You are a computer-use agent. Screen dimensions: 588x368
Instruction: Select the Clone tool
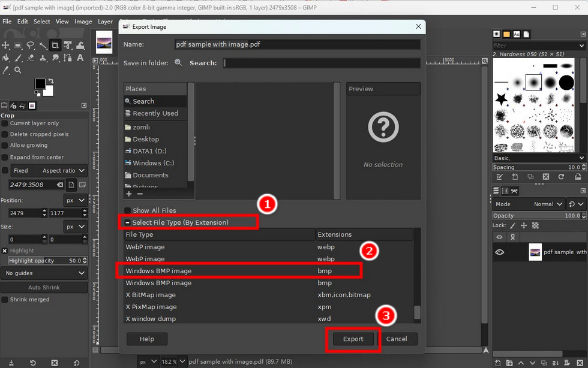43,58
